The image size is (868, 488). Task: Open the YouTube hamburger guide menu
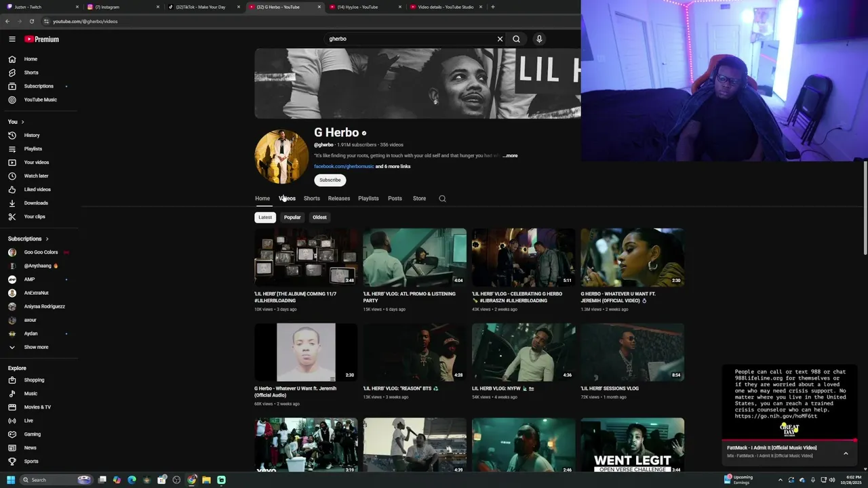point(12,39)
